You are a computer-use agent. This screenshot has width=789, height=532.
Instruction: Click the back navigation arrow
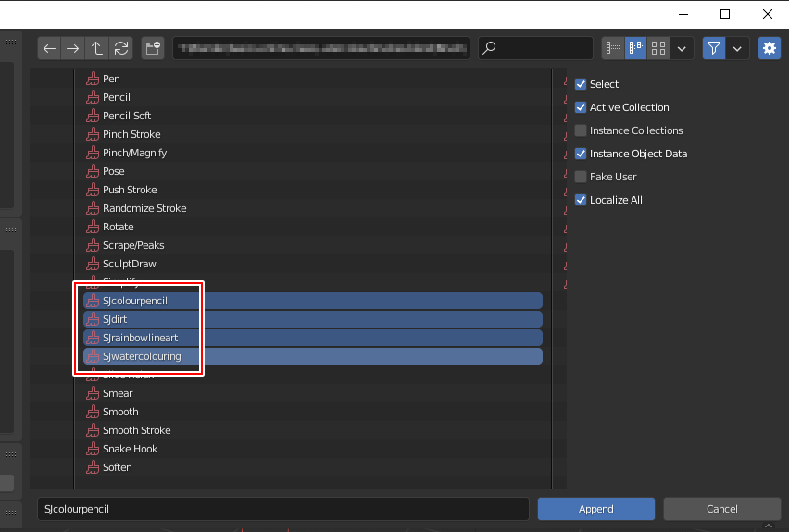point(50,48)
